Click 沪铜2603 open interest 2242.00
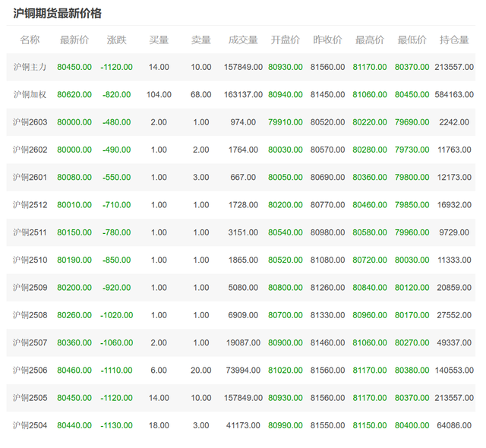 (454, 122)
